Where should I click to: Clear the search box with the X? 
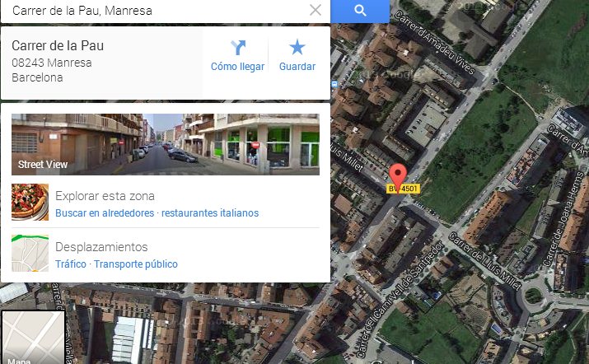(316, 10)
